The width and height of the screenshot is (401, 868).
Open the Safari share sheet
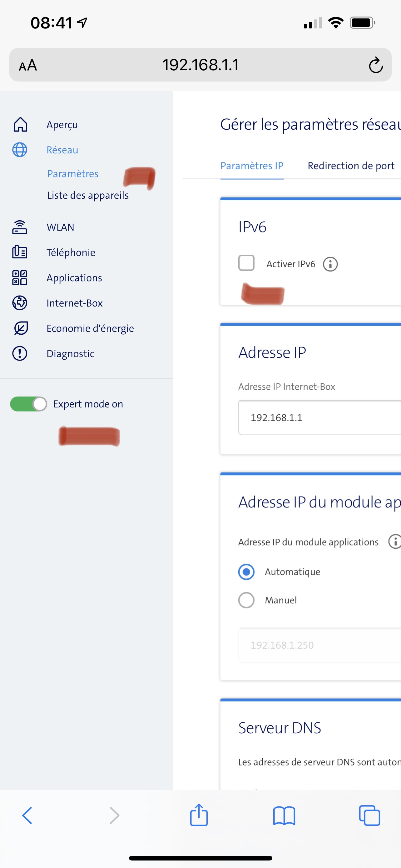pos(199,815)
